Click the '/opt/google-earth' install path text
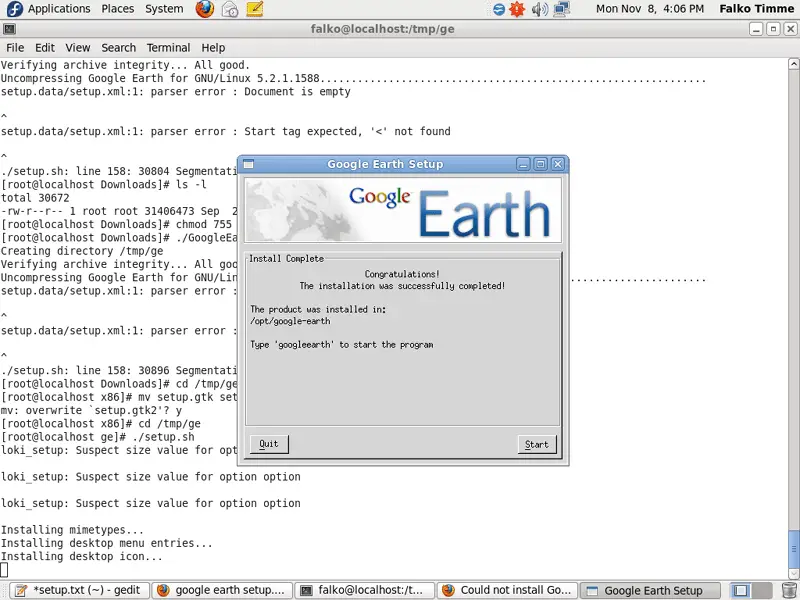Screen dimensions: 800x600 point(290,321)
